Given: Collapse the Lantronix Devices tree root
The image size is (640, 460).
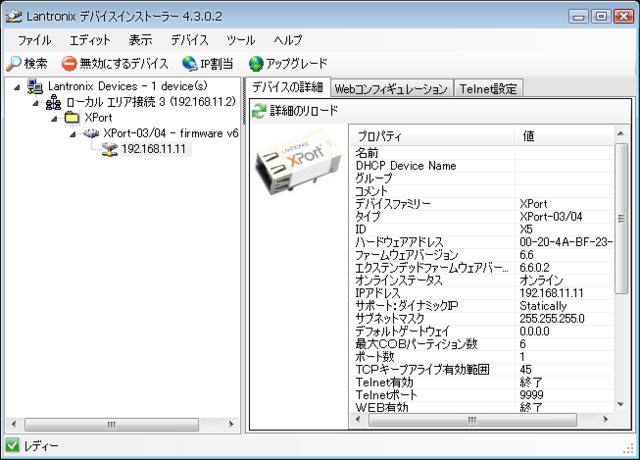Looking at the screenshot, I should pos(17,87).
